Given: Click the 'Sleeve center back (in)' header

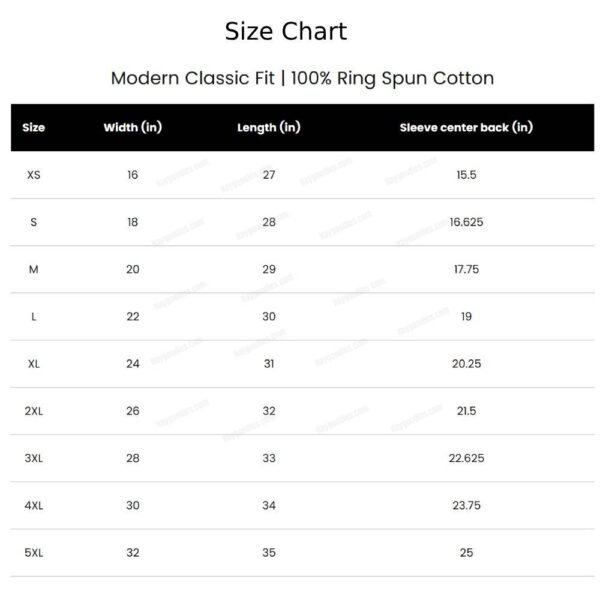Looking at the screenshot, I should pos(466,128).
